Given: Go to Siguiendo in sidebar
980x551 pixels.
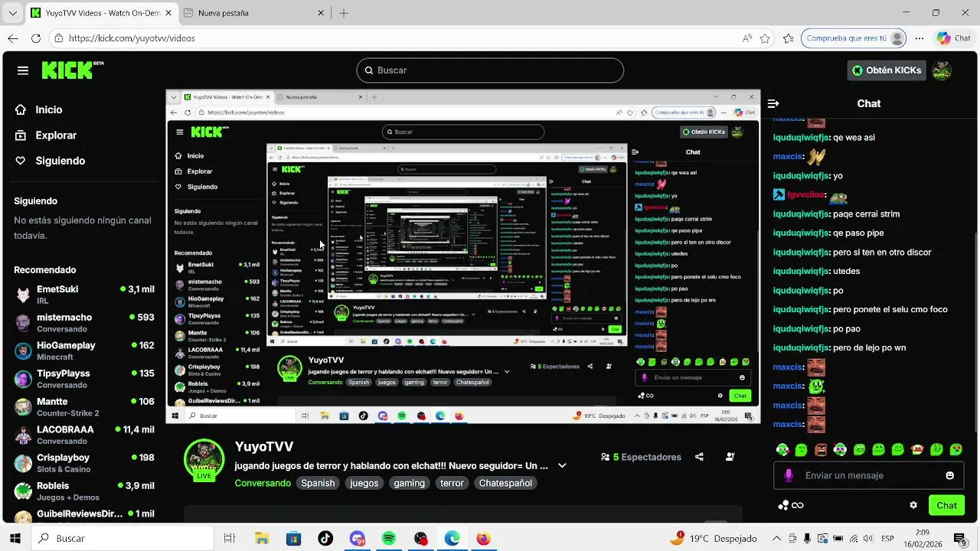Looking at the screenshot, I should [x=51, y=161].
